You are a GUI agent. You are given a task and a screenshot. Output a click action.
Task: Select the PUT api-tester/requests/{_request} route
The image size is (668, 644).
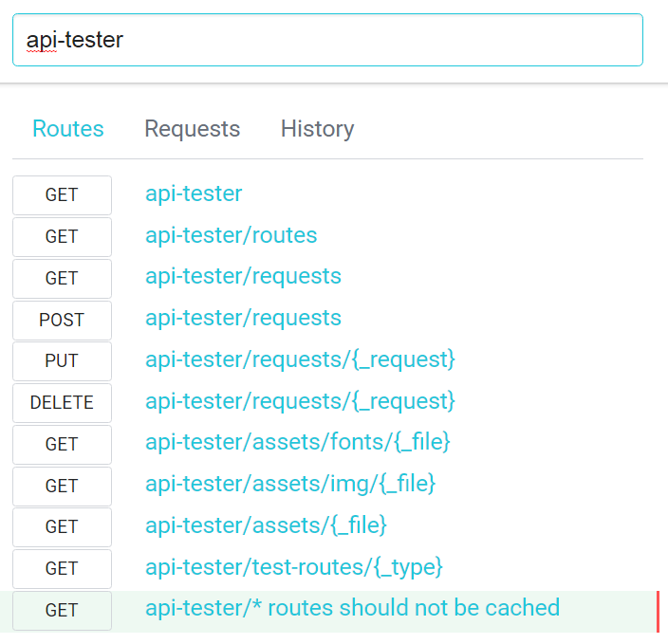[300, 359]
